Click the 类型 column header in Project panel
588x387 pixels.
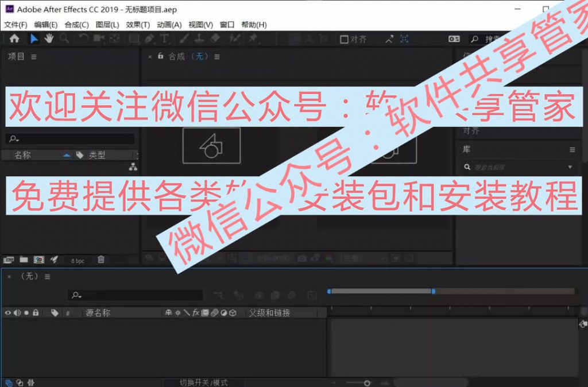pyautogui.click(x=97, y=155)
